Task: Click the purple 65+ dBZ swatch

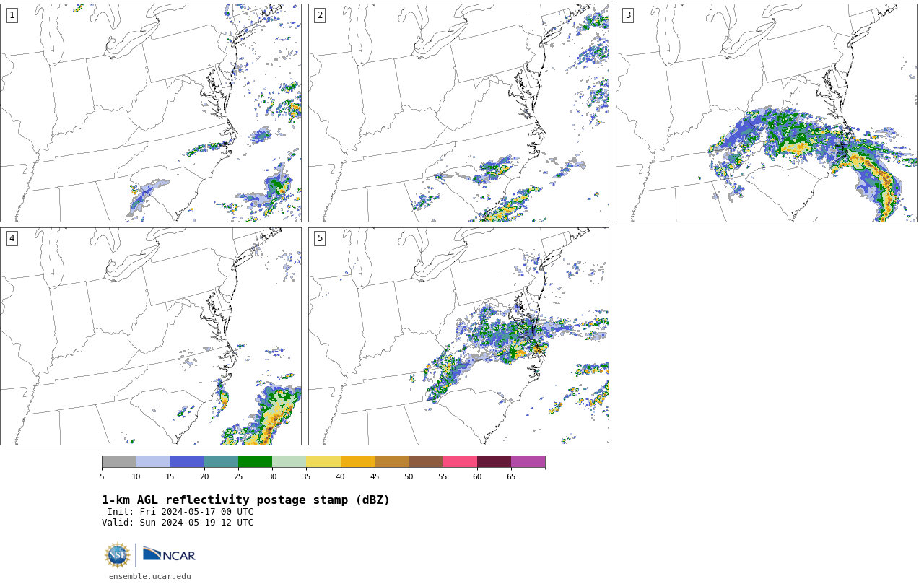Action: click(x=528, y=462)
